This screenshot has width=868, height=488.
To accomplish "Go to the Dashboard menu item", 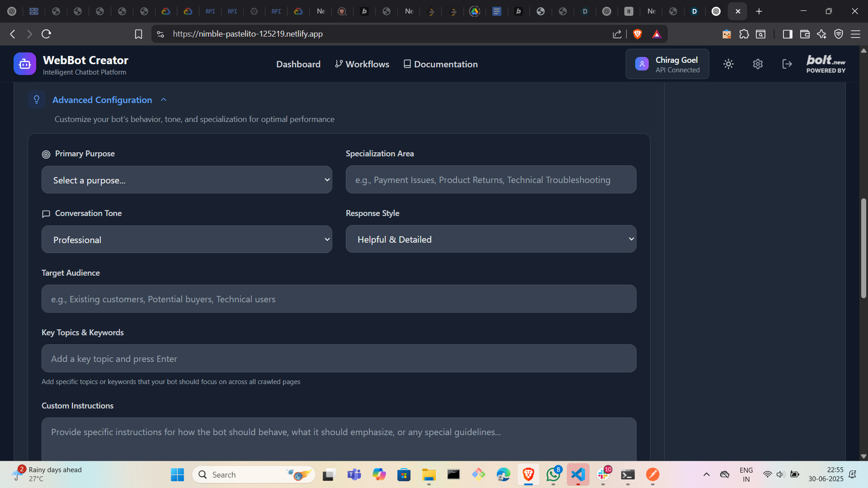I will (298, 64).
